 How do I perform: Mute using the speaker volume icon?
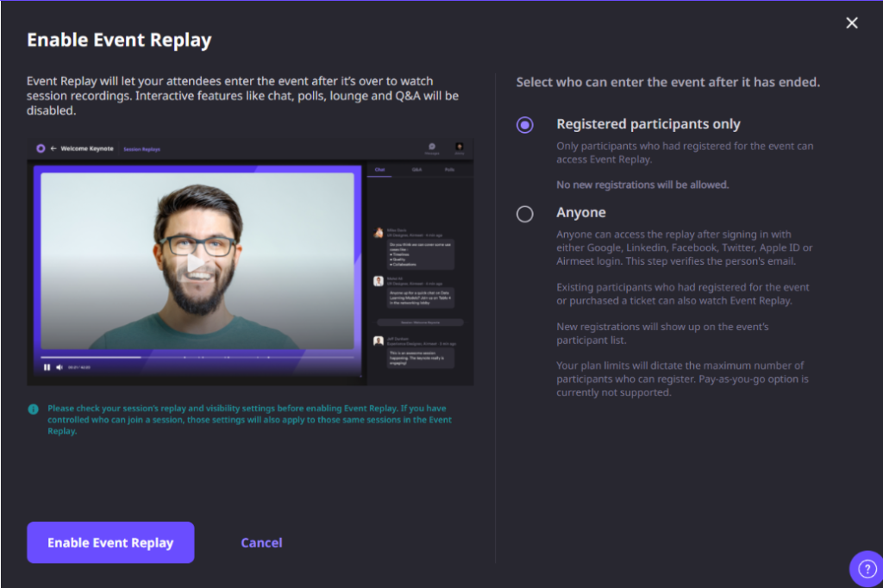pyautogui.click(x=59, y=367)
